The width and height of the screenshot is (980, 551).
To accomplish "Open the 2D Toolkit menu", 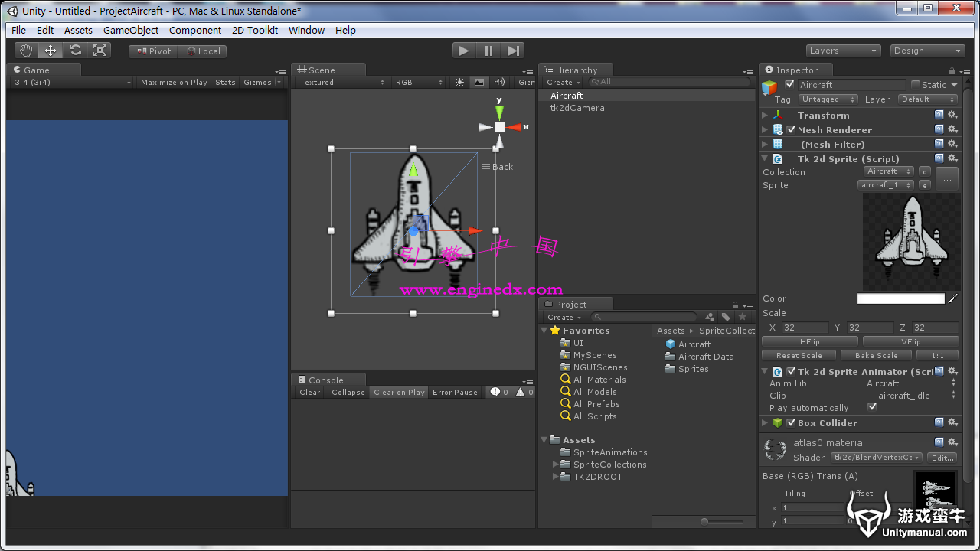I will (255, 30).
